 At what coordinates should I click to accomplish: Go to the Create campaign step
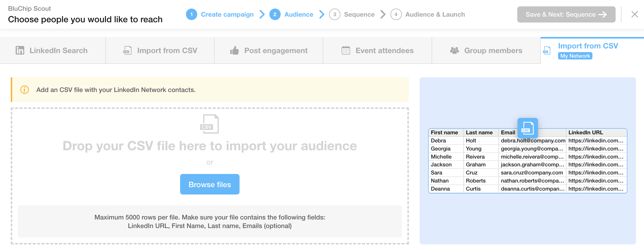click(x=227, y=14)
